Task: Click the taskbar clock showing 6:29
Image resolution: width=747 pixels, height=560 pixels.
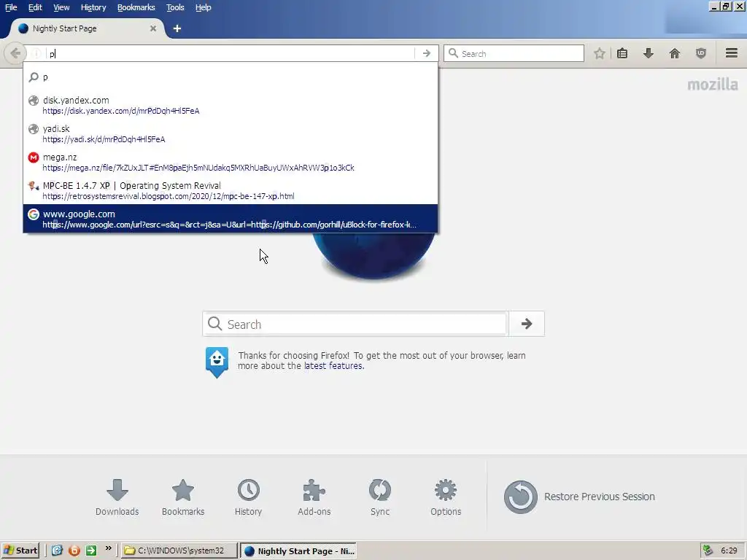Action: pos(729,551)
